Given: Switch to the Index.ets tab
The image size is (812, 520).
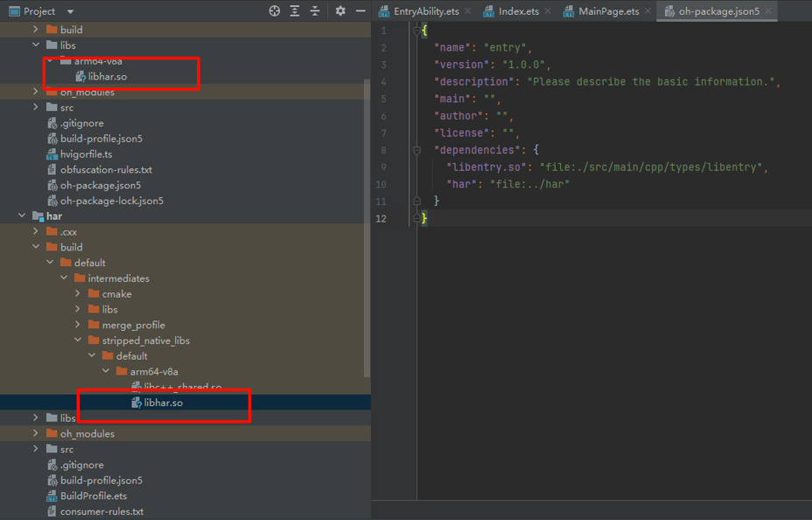Looking at the screenshot, I should [x=518, y=11].
